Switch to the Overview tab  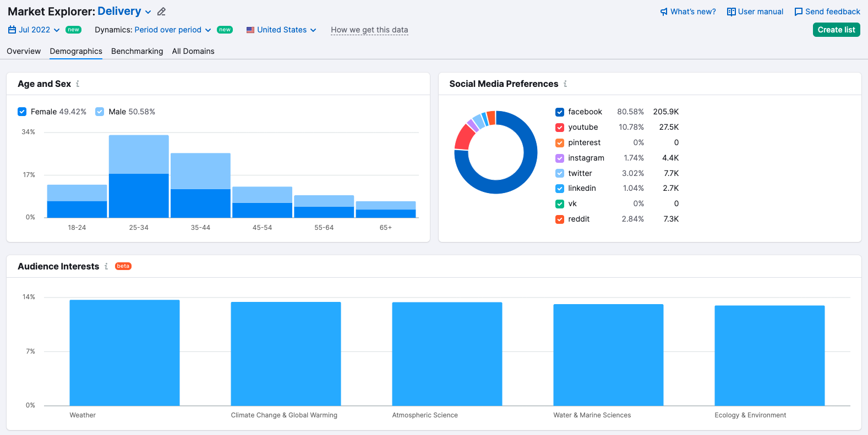(x=24, y=51)
